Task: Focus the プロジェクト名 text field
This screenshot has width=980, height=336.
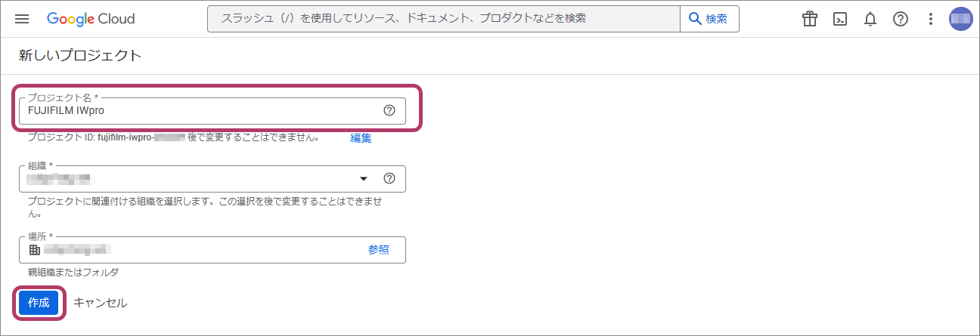Action: click(197, 110)
